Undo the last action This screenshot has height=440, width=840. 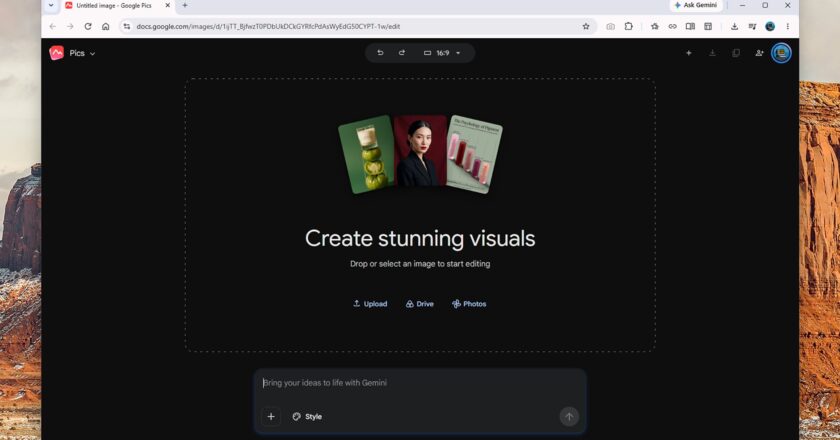pyautogui.click(x=380, y=53)
